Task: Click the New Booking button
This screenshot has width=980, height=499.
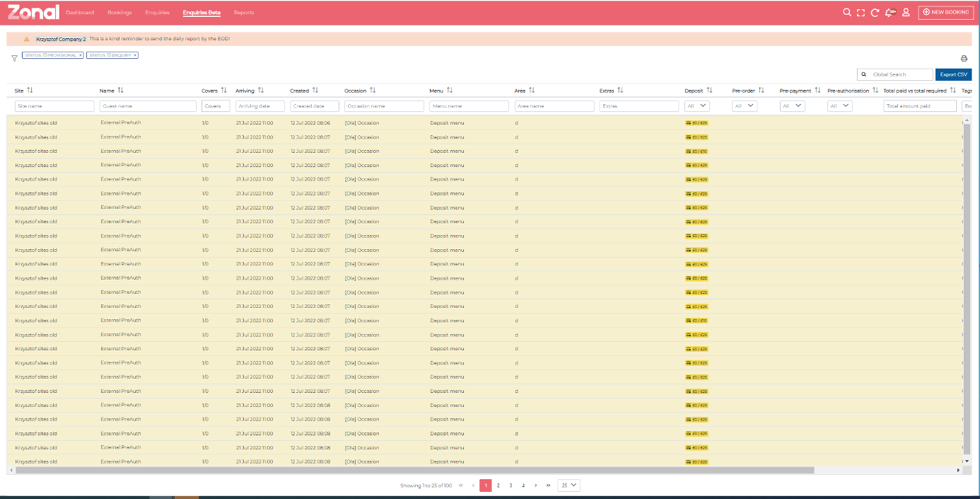Action: [x=946, y=12]
